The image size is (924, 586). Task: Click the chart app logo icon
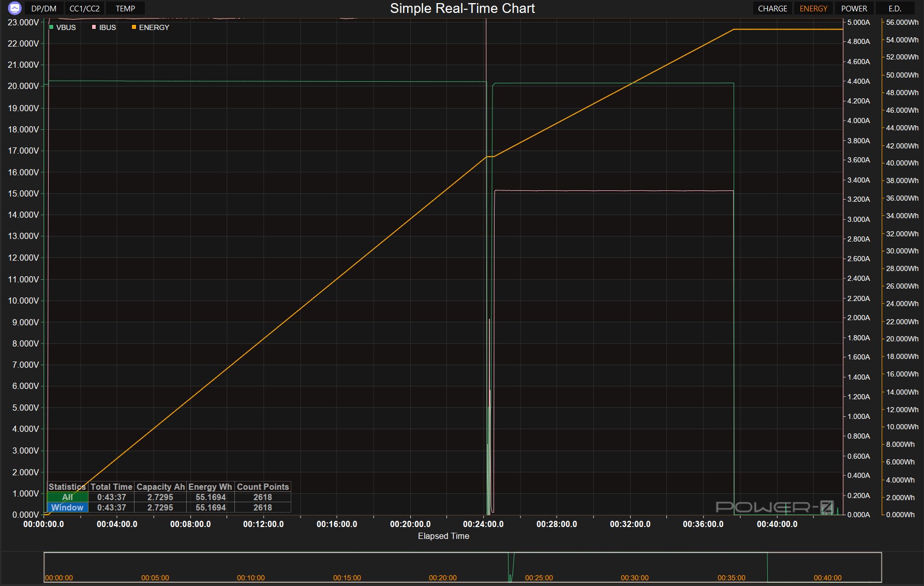click(14, 8)
